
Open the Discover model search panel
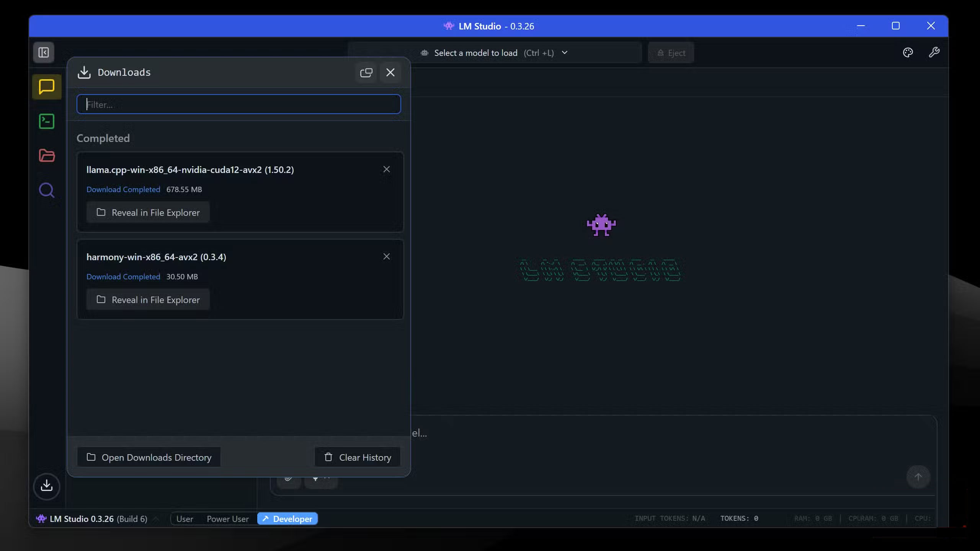coord(46,190)
